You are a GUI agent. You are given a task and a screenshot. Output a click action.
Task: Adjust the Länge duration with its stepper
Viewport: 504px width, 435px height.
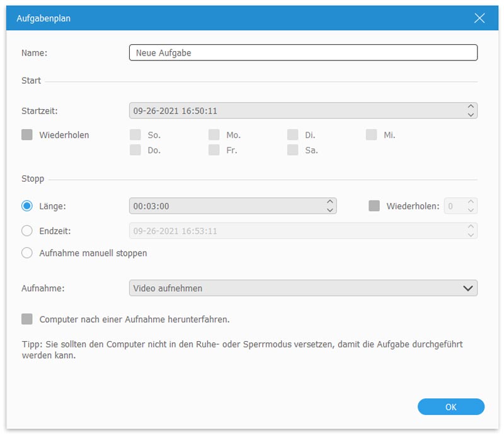tap(329, 206)
